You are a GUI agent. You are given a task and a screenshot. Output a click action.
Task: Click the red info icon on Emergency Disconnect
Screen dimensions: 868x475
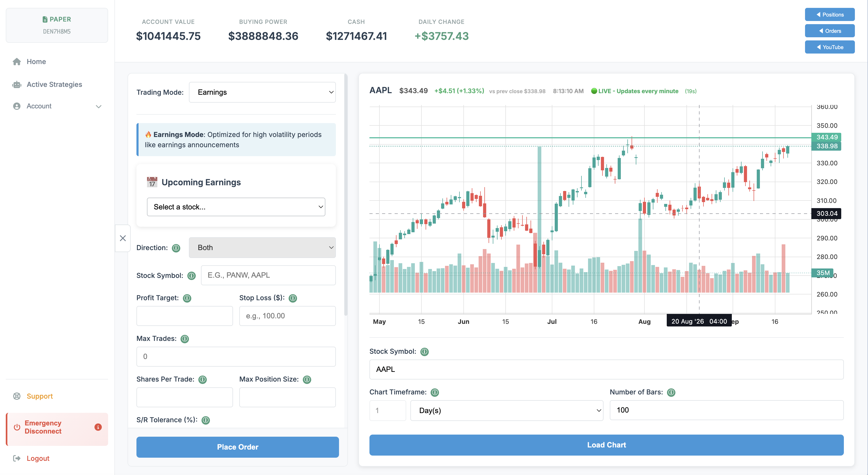(98, 427)
